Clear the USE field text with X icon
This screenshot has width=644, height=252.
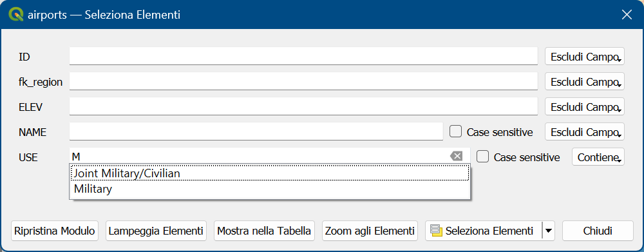tap(456, 156)
